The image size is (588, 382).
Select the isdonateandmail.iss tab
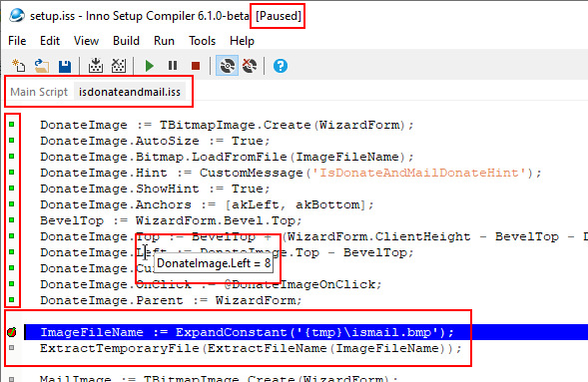click(130, 92)
